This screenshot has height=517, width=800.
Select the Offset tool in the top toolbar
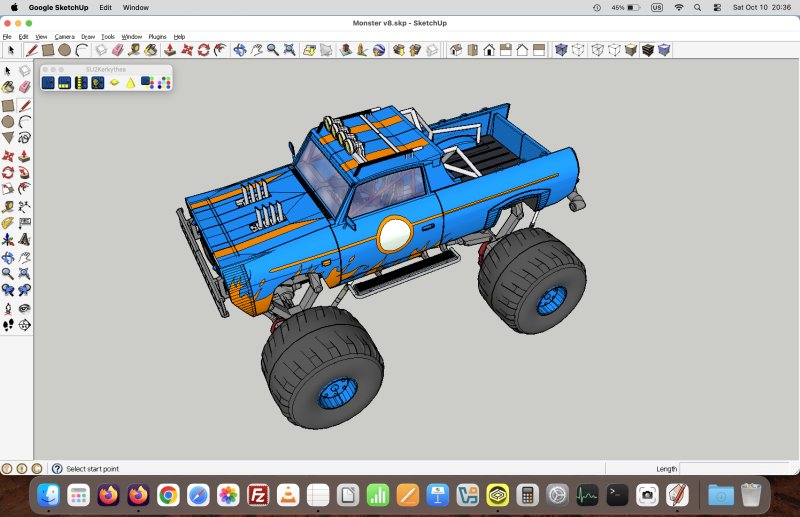coord(220,50)
